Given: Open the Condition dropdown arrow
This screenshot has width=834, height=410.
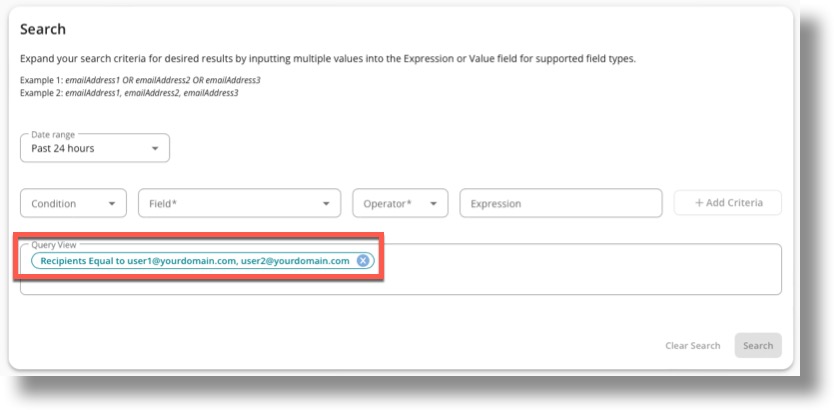Looking at the screenshot, I should (x=111, y=204).
